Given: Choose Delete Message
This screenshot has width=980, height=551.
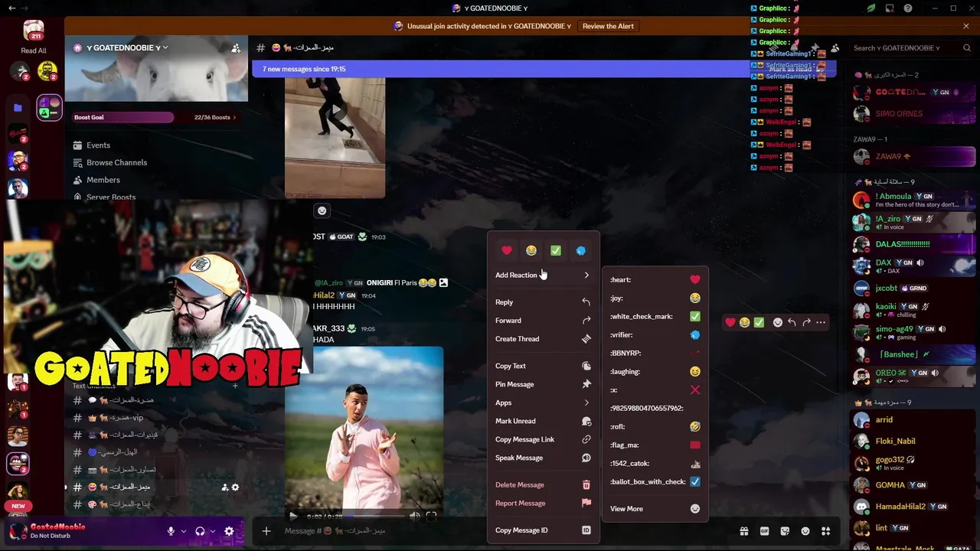Looking at the screenshot, I should [x=543, y=484].
